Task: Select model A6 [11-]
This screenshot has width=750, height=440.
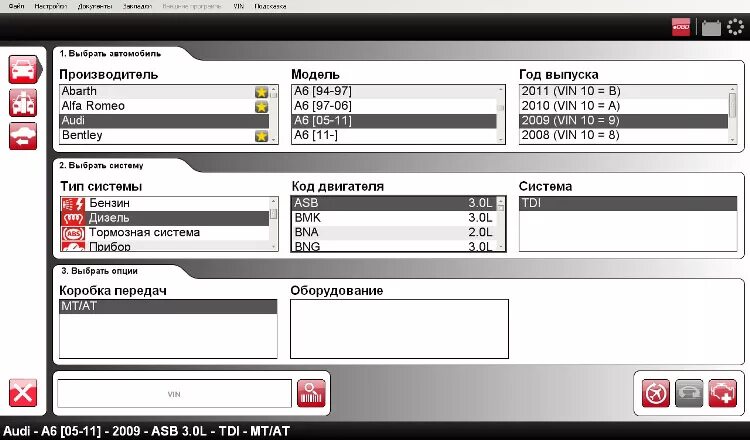Action: pyautogui.click(x=394, y=135)
